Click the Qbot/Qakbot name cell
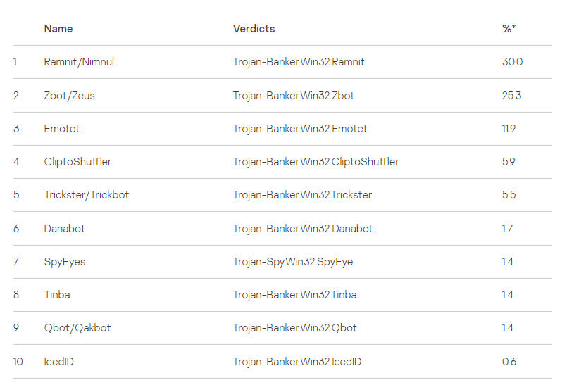 77,328
